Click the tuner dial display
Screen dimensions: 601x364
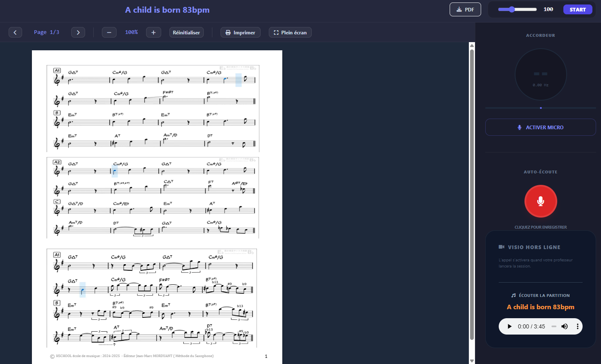(x=541, y=74)
